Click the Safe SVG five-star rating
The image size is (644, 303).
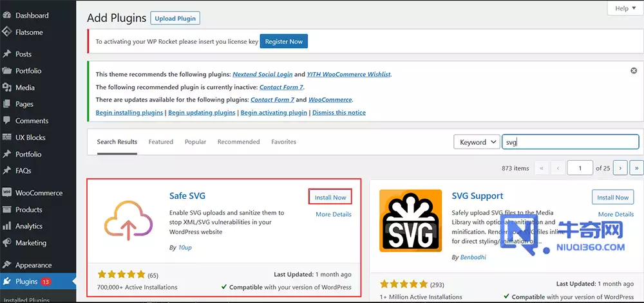click(x=121, y=274)
